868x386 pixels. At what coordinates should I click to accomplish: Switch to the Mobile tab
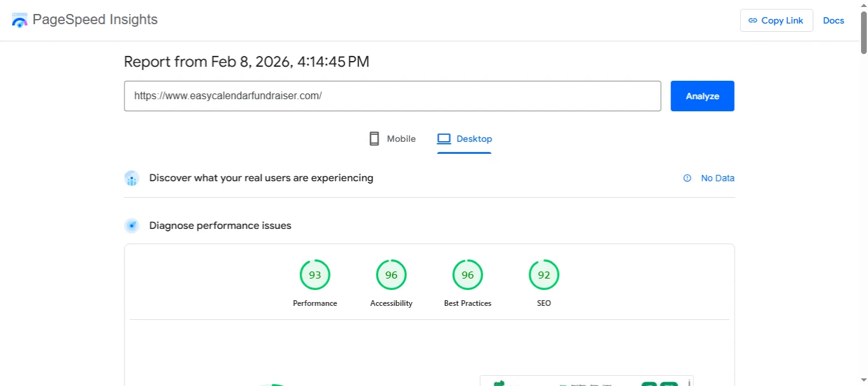pos(392,139)
